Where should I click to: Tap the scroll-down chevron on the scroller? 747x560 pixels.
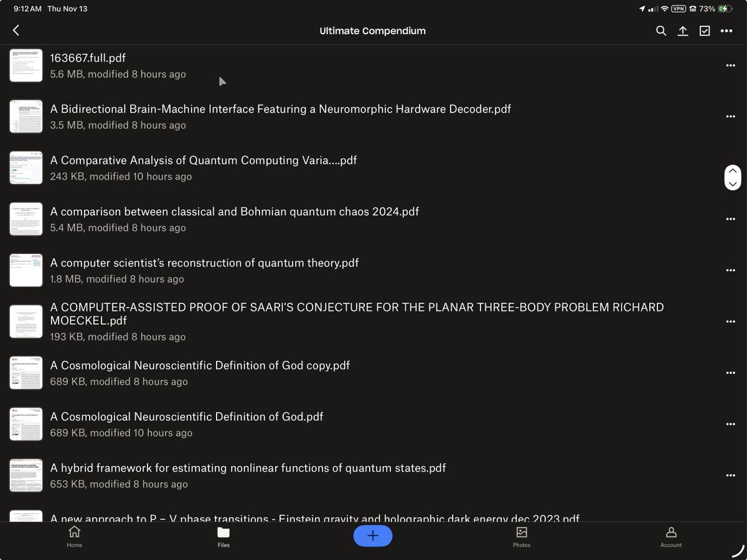733,184
